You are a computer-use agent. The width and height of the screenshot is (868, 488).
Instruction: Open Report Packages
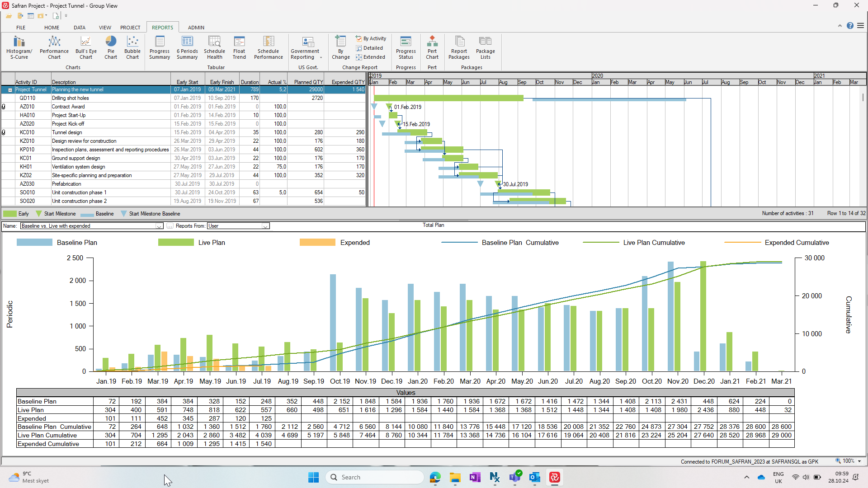click(x=459, y=47)
